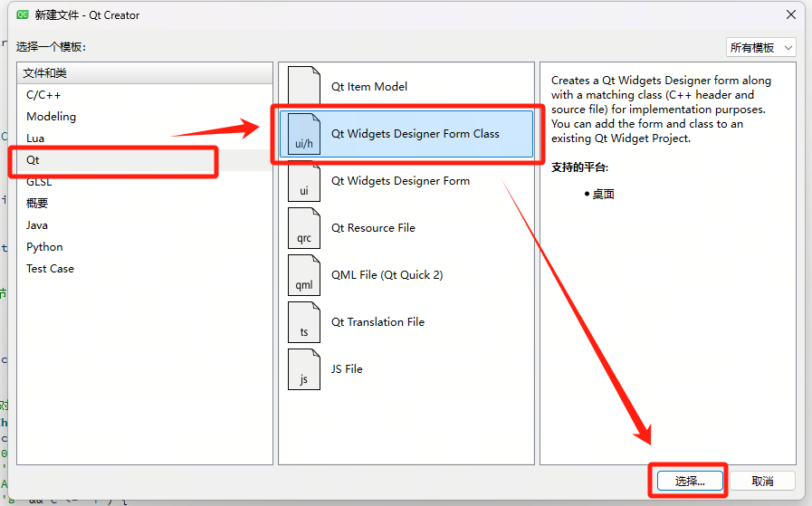Choose the Qt Translation File template

[x=406, y=322]
